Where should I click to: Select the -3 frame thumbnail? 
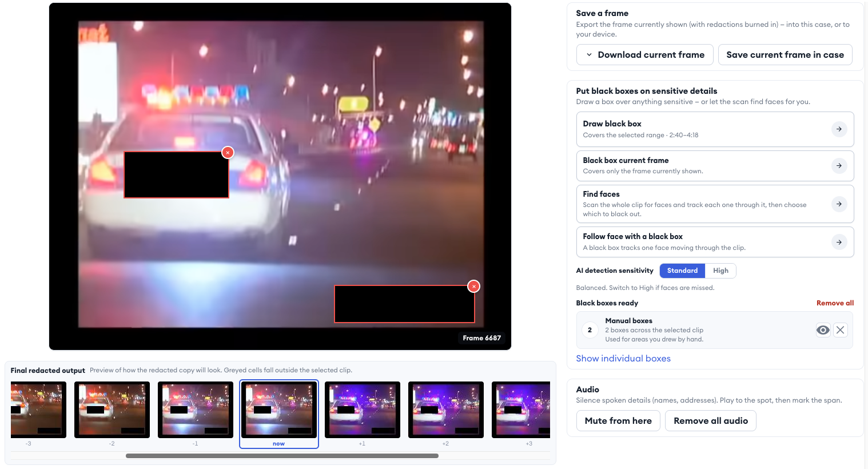point(38,410)
